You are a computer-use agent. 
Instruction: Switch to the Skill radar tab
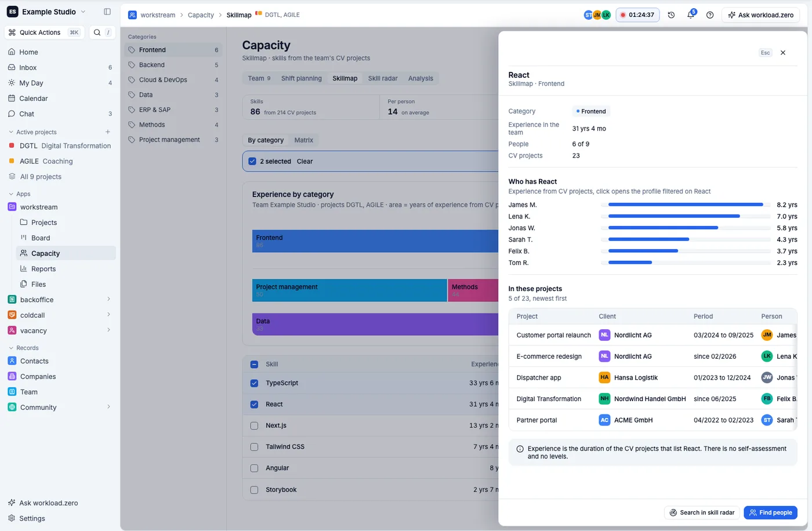click(383, 78)
